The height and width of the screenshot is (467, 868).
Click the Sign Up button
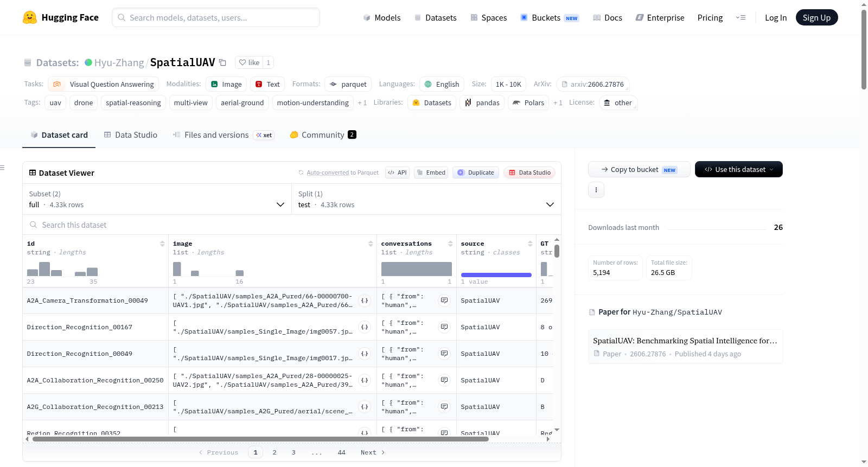[816, 17]
